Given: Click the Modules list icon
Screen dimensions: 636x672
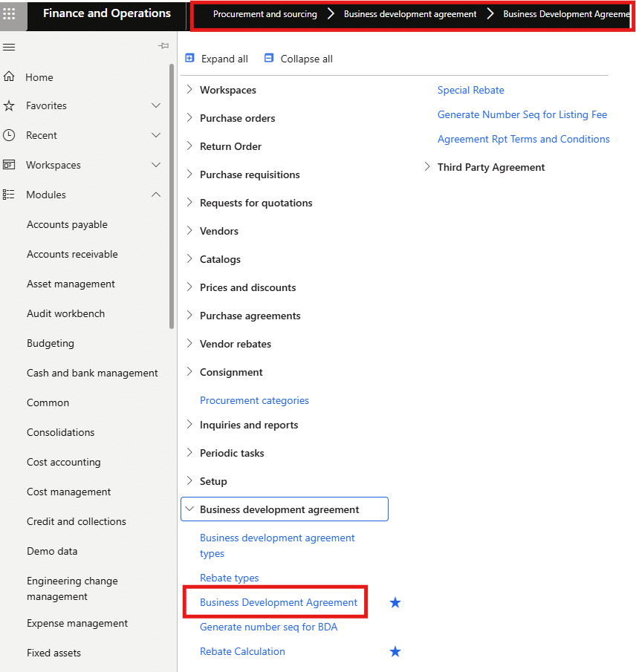Looking at the screenshot, I should click(x=9, y=195).
